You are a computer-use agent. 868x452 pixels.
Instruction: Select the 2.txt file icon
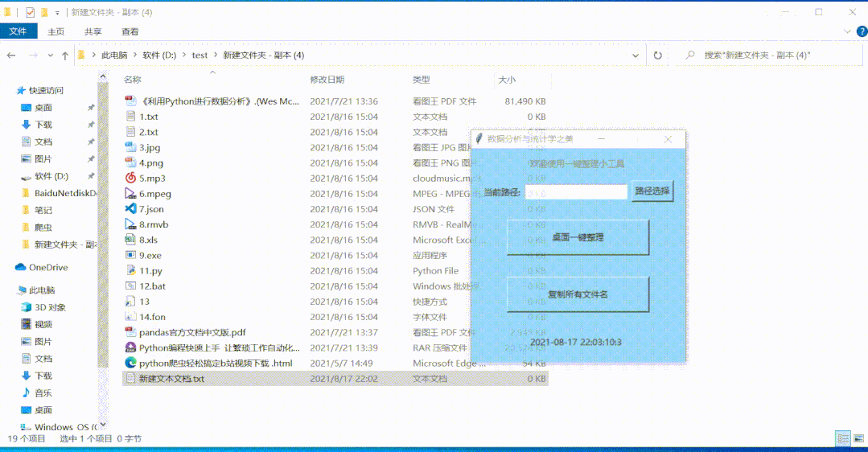[x=130, y=132]
